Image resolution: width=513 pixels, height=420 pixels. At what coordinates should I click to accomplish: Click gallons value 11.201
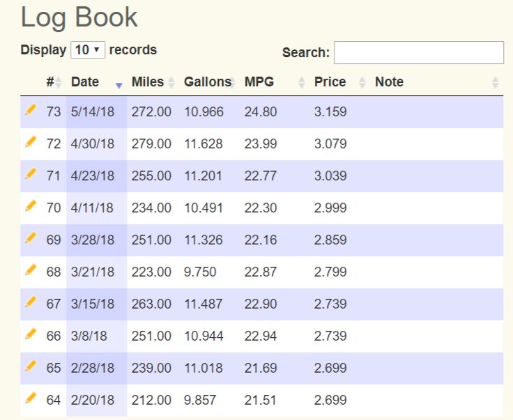pyautogui.click(x=203, y=176)
